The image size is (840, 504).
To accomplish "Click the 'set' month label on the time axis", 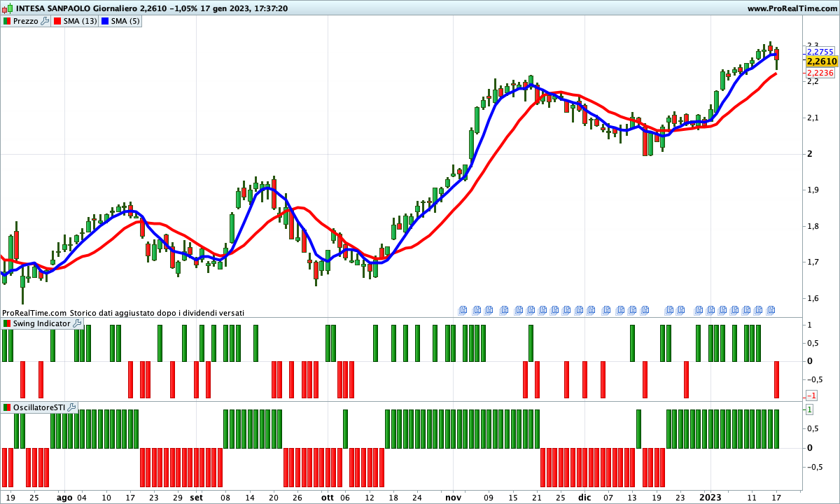I will (197, 498).
